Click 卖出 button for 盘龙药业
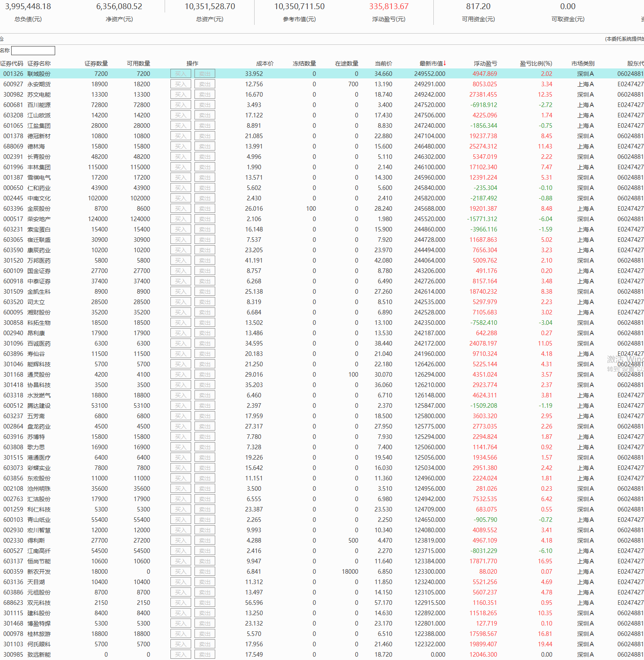 pos(205,426)
